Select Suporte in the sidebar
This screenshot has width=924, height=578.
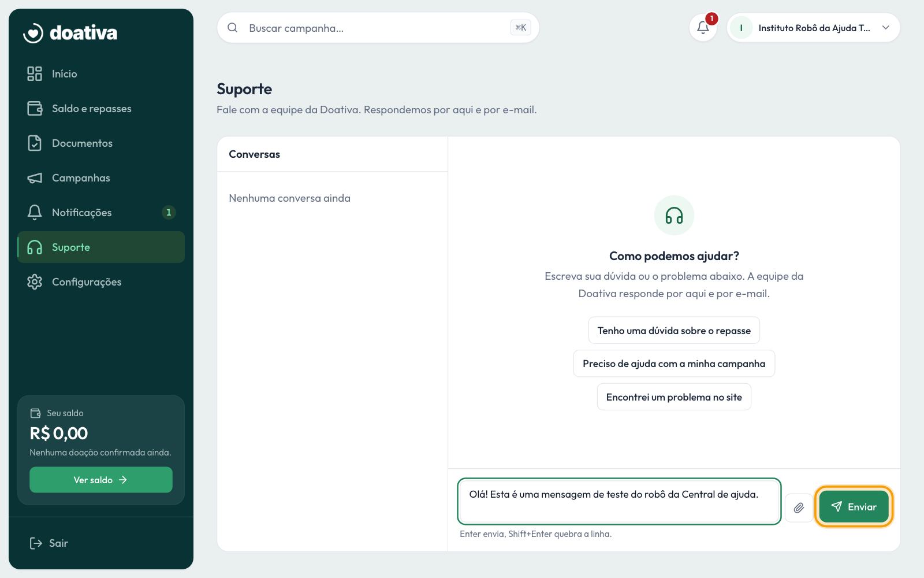[101, 247]
